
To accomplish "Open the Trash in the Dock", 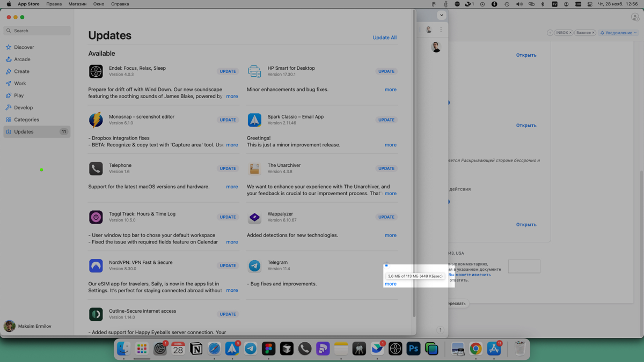I will coord(519,349).
